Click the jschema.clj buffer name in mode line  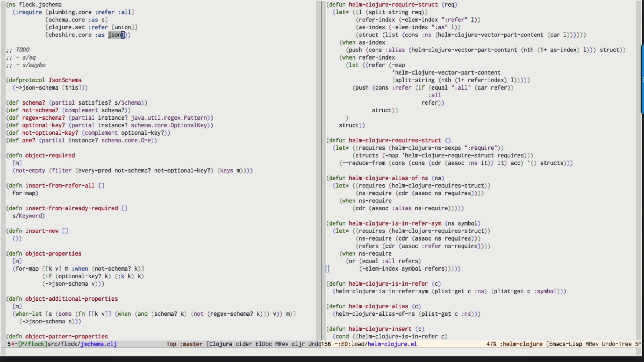pos(99,344)
